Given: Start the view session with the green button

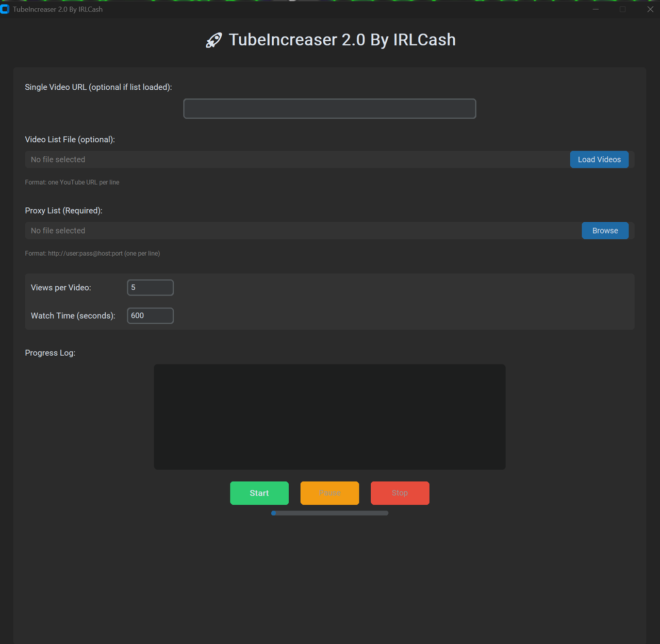Looking at the screenshot, I should tap(259, 493).
